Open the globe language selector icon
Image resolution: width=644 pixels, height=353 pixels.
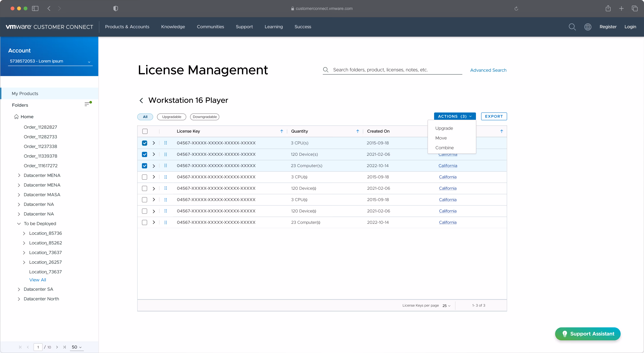click(588, 27)
